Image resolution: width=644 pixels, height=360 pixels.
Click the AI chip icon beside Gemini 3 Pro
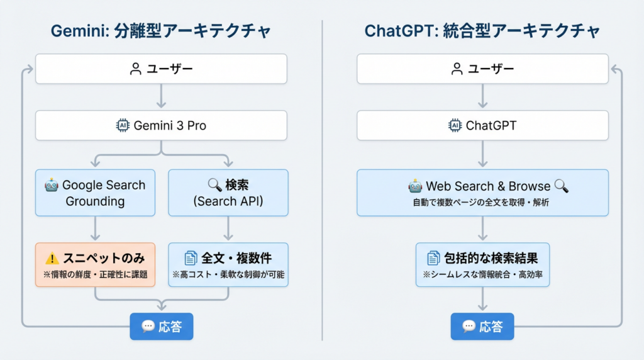pos(123,126)
